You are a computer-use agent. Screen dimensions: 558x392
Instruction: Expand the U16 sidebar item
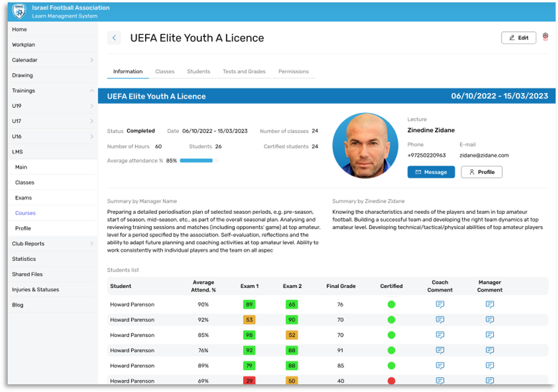[92, 137]
